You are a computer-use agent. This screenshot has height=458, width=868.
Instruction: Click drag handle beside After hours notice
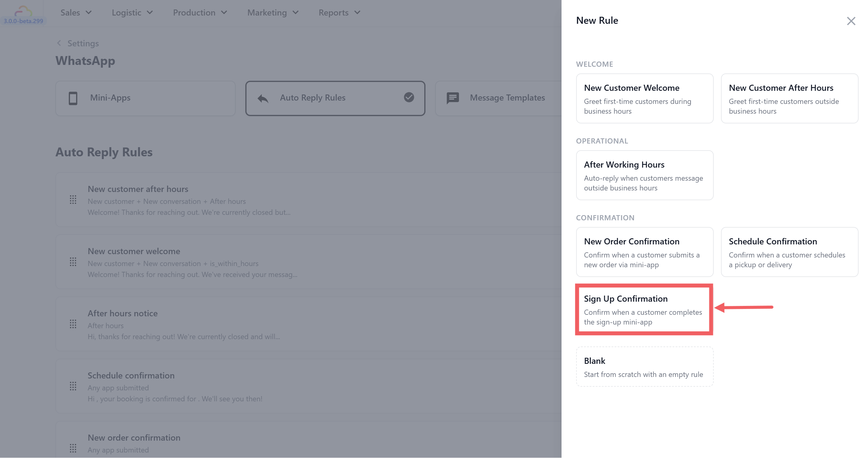(x=73, y=324)
